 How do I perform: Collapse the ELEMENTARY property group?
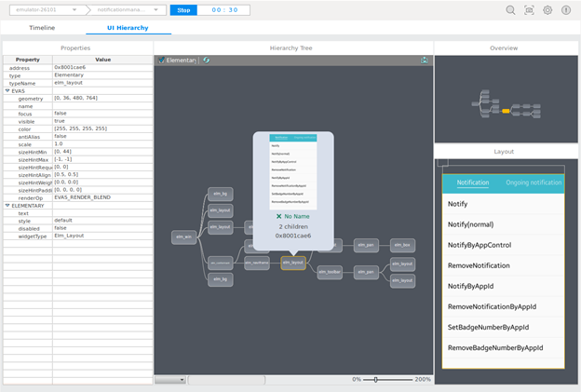tap(7, 205)
